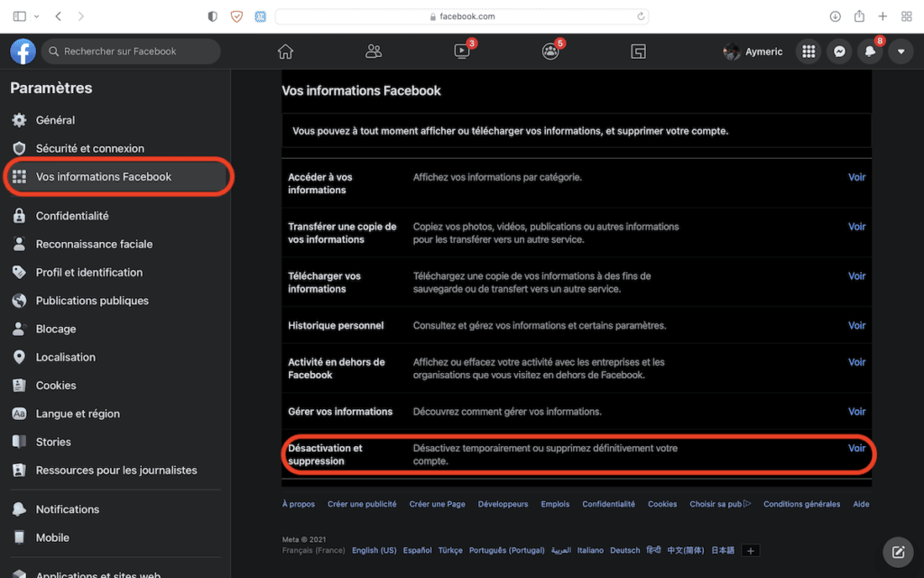924x578 pixels.
Task: Open Confidentialité settings in sidebar
Action: 115,216
